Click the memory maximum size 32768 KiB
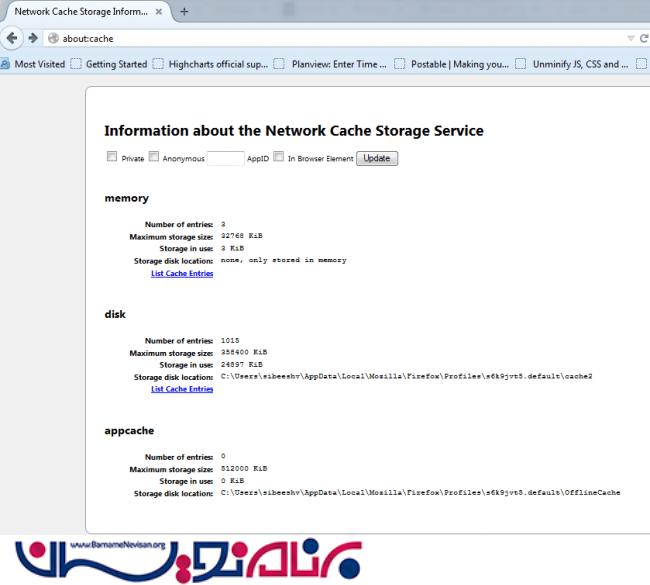 click(242, 235)
